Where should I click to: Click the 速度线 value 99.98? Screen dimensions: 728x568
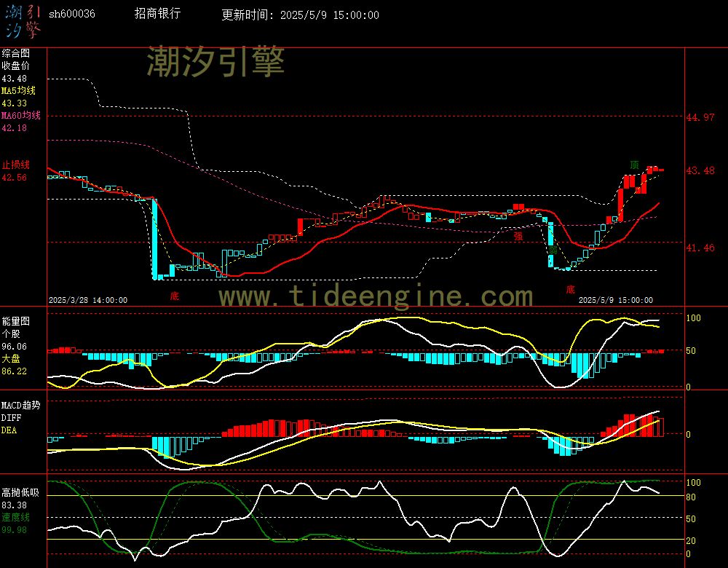(x=14, y=529)
